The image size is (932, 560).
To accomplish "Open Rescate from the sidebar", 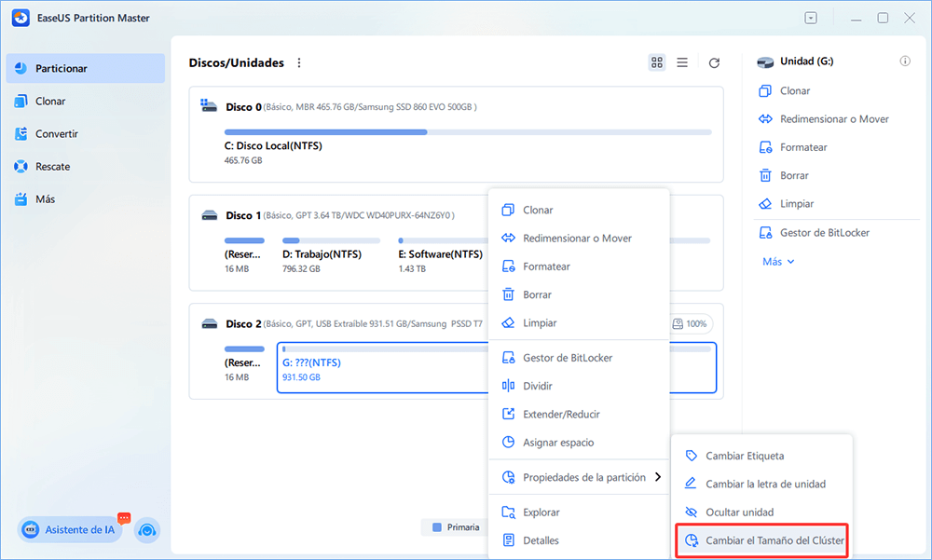I will (x=52, y=166).
